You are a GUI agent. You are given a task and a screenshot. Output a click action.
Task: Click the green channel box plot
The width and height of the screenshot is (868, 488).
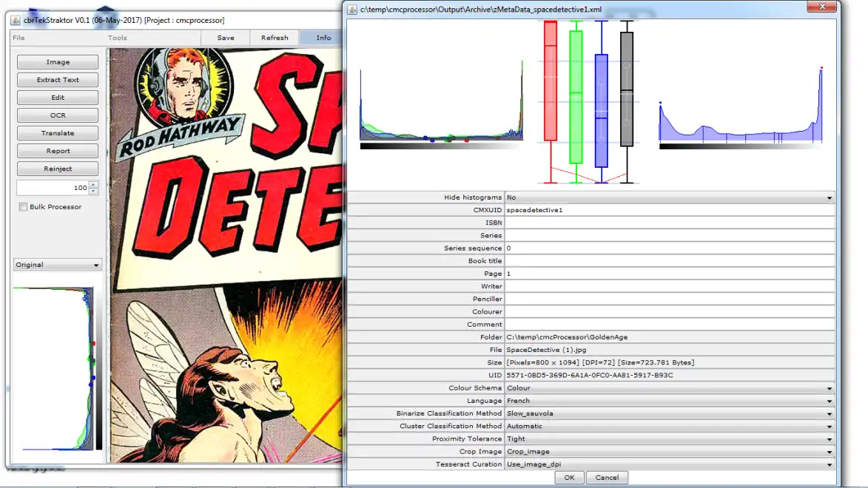click(576, 102)
